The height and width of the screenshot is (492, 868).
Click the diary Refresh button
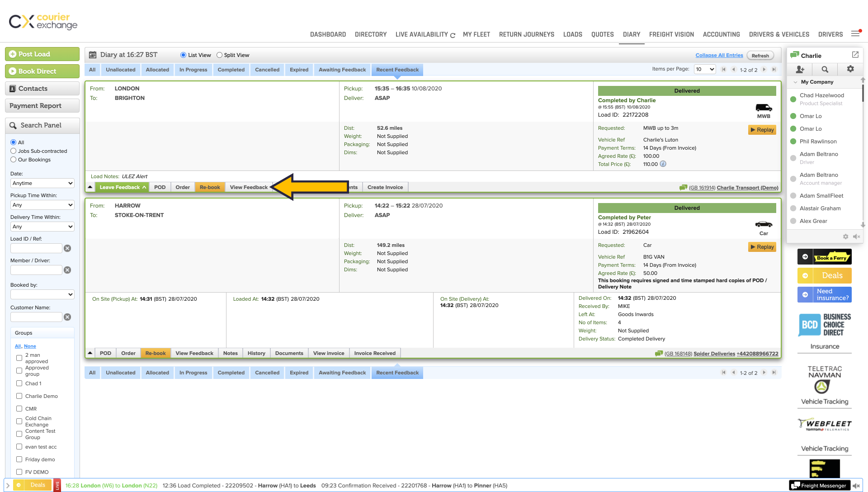760,56
